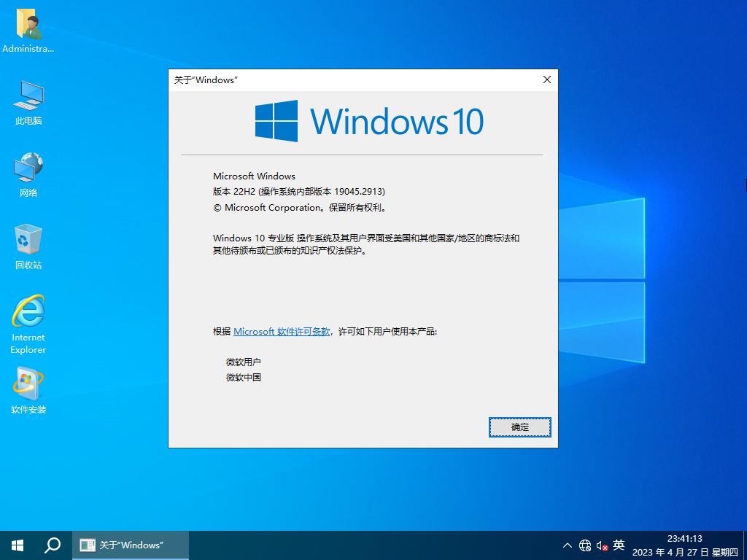Select the 软件安装 desktop icon
This screenshot has height=560, width=747.
(28, 386)
